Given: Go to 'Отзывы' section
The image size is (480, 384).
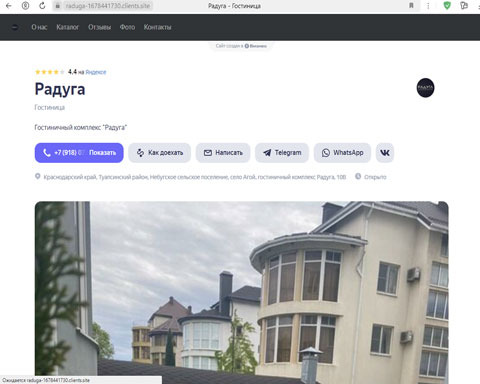Looking at the screenshot, I should pos(99,27).
